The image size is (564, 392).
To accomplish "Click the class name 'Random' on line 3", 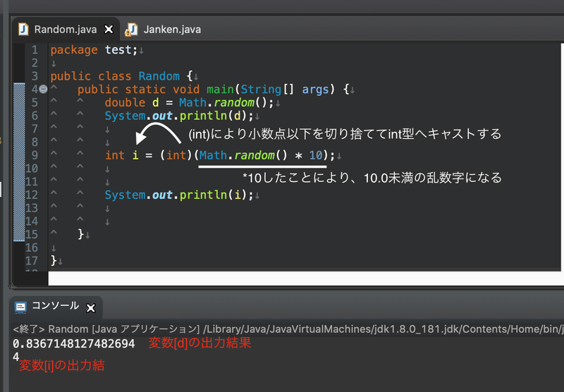I will click(x=159, y=76).
